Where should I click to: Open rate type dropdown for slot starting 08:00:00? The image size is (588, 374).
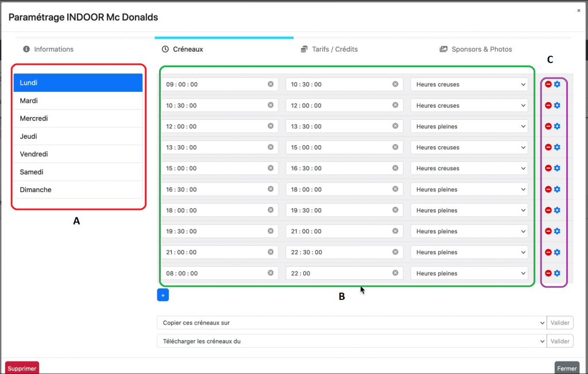pyautogui.click(x=469, y=273)
